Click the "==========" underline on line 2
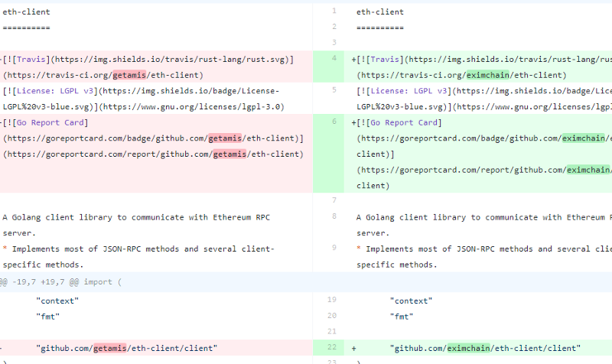This screenshot has height=364, width=612. (x=380, y=28)
